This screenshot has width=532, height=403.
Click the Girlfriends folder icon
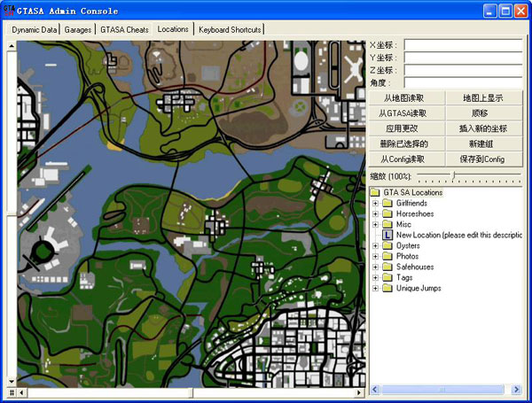[387, 204]
